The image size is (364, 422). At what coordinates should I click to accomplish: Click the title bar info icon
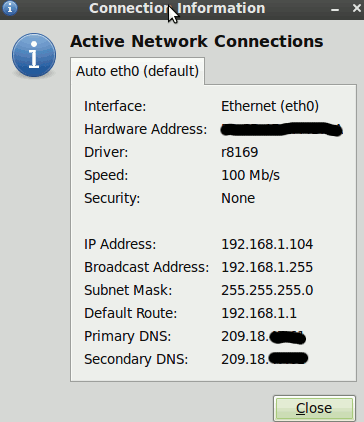10,8
